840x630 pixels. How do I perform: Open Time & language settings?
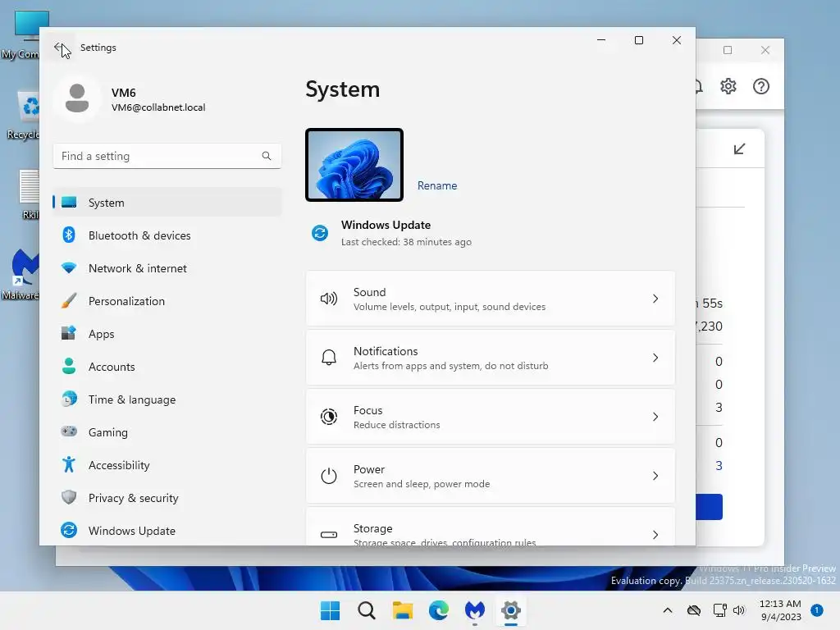pos(167,399)
